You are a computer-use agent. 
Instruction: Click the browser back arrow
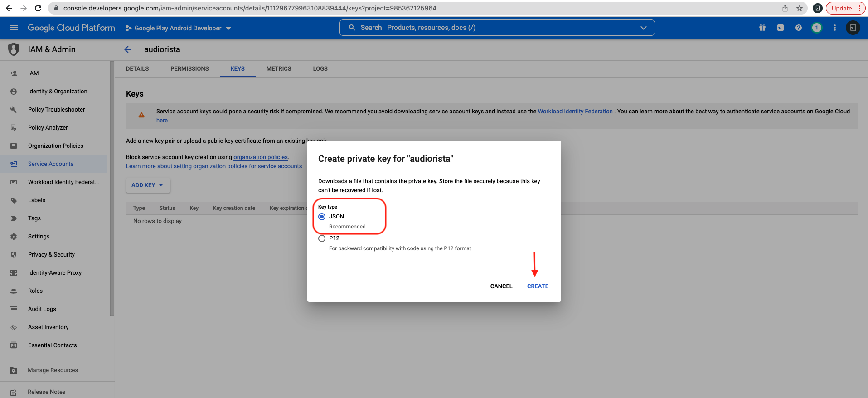[9, 8]
